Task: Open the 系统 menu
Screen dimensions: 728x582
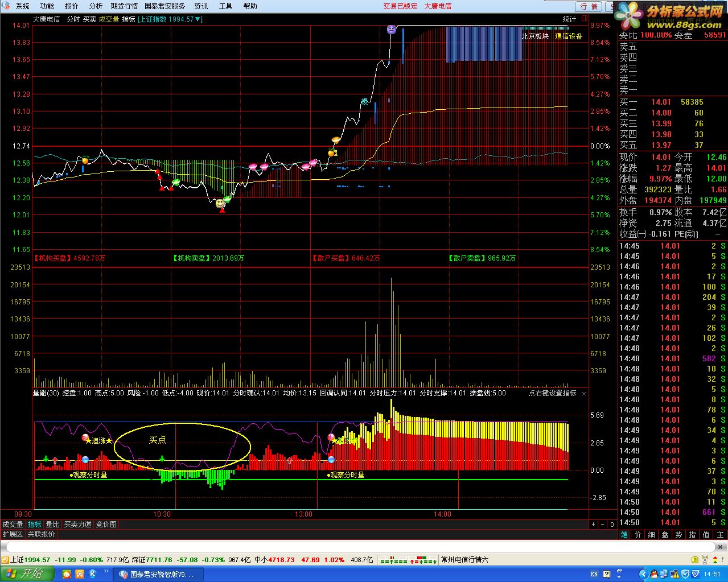Action: click(23, 6)
